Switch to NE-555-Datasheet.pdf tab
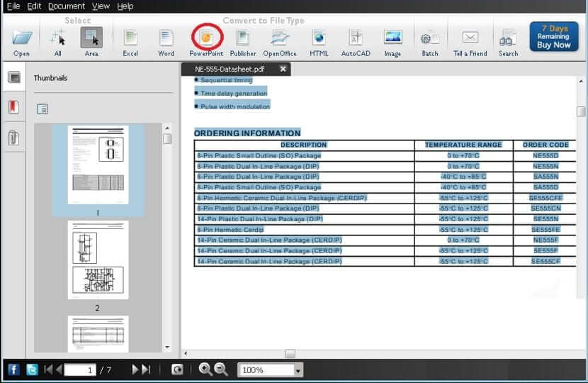Viewport: 588px width, 383px height. click(230, 69)
